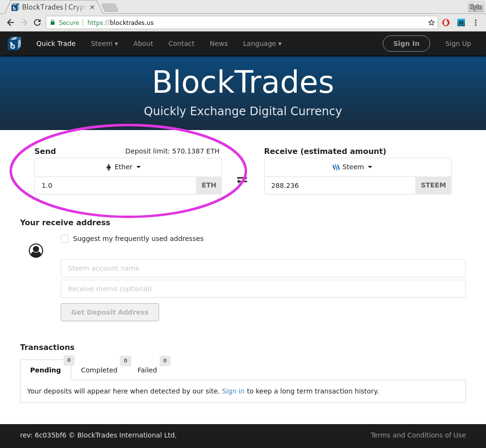Click Sign in link in transactions text
Image resolution: width=486 pixels, height=448 pixels.
233,391
